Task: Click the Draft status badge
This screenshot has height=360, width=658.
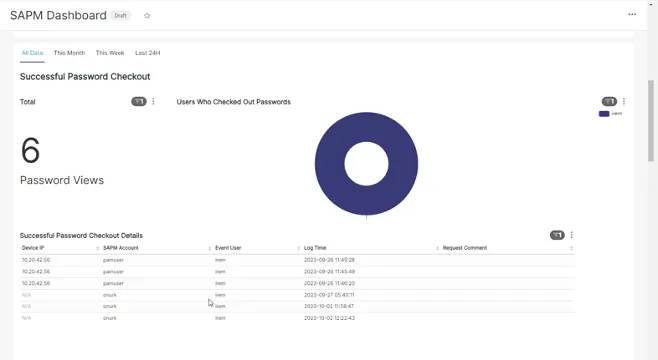Action: (120, 16)
